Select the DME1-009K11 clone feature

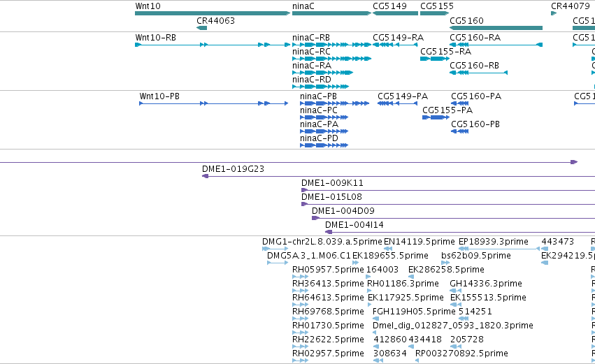tap(448, 190)
